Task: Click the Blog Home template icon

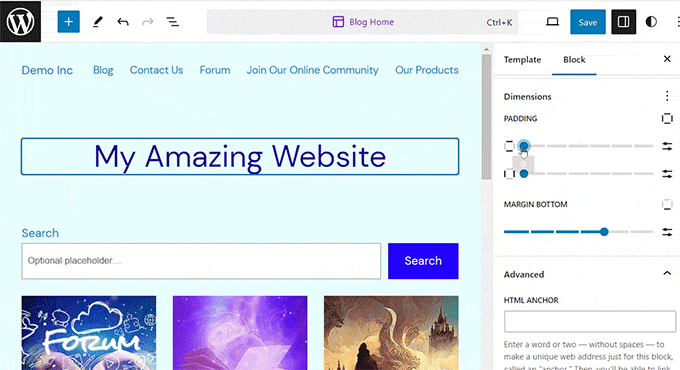Action: coord(338,22)
